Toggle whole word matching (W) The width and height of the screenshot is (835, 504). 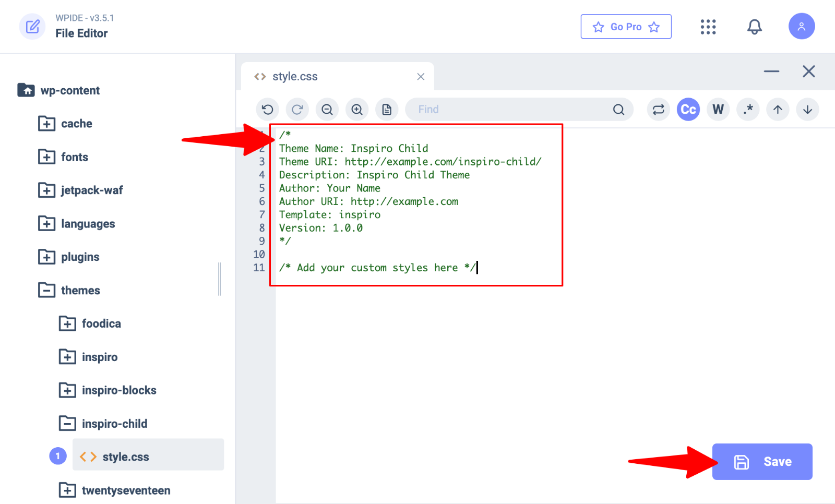(718, 110)
